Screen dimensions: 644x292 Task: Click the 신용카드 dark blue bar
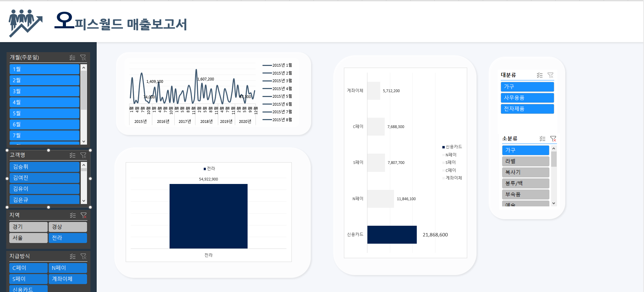392,235
